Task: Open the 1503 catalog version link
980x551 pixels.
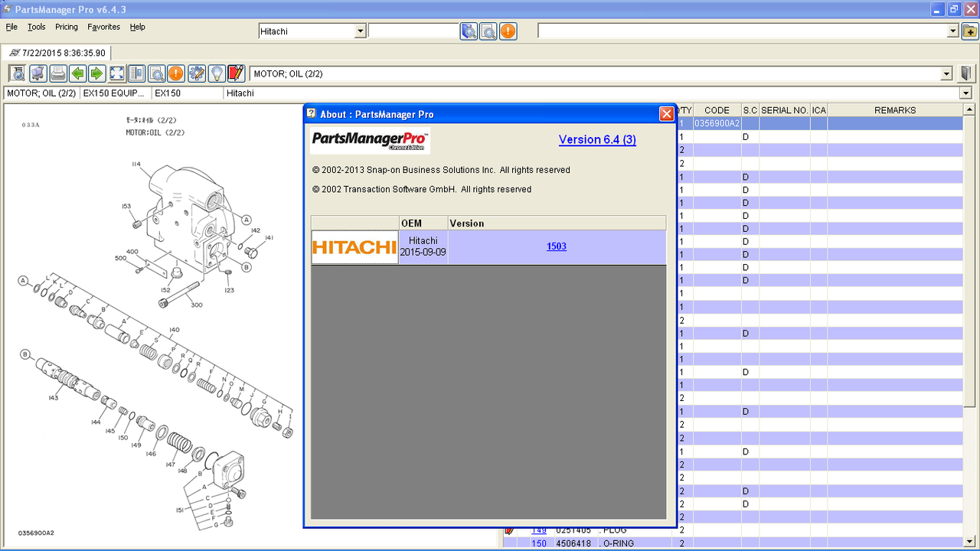Action: coord(557,246)
